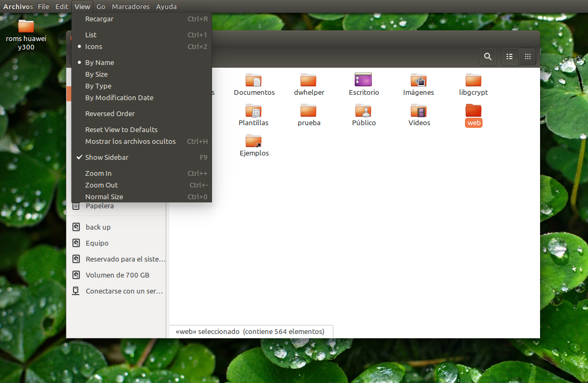This screenshot has width=588, height=383.
Task: Switch to list view toolbar icon
Action: click(510, 56)
